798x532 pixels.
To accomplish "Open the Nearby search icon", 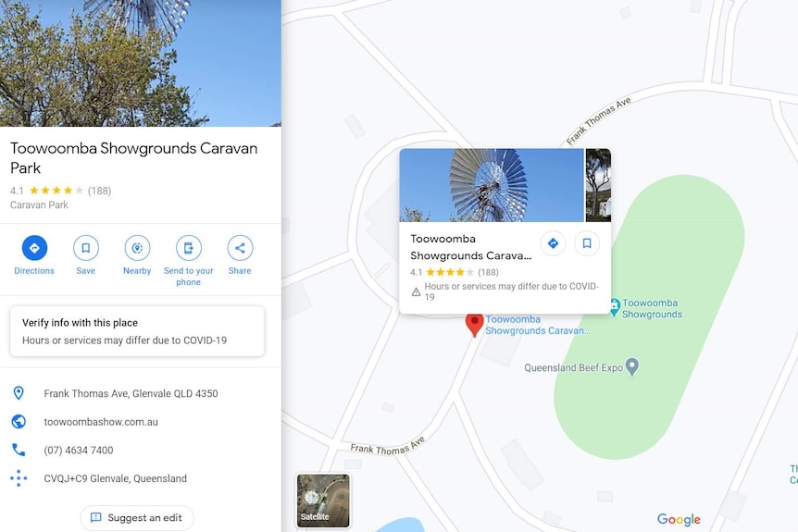I will pos(137,248).
